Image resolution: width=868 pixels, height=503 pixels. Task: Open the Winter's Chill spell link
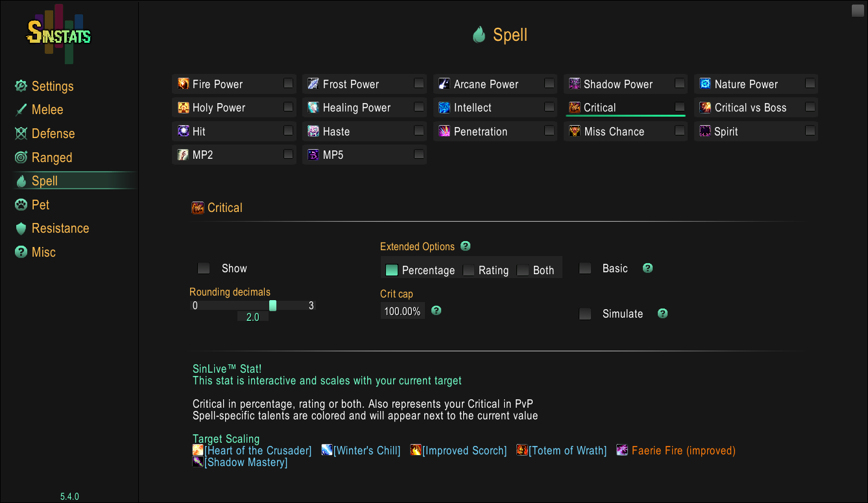pyautogui.click(x=367, y=450)
